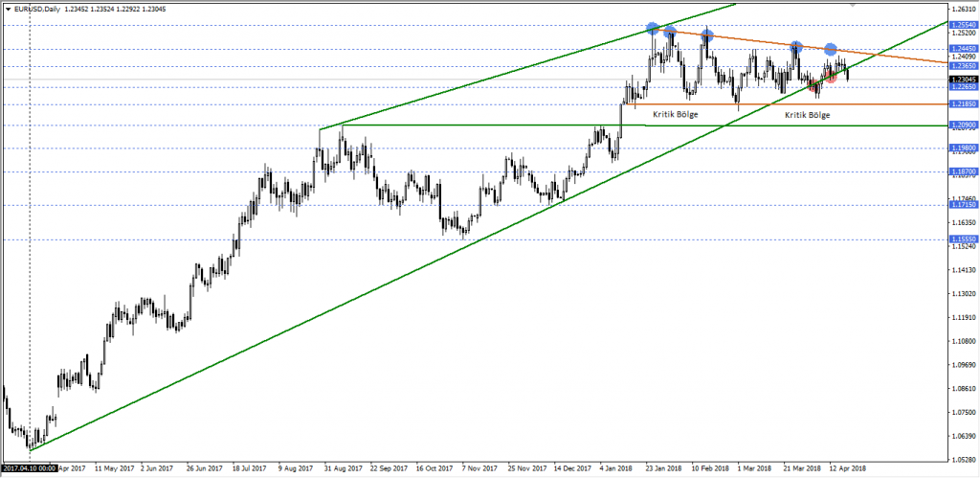Click the 1.16350 value on price scale
980x478 pixels.
coord(963,223)
